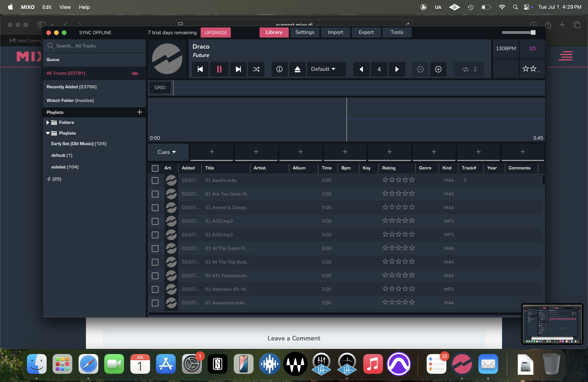The height and width of the screenshot is (382, 588).
Task: Click the UPGRADE button
Action: point(215,33)
